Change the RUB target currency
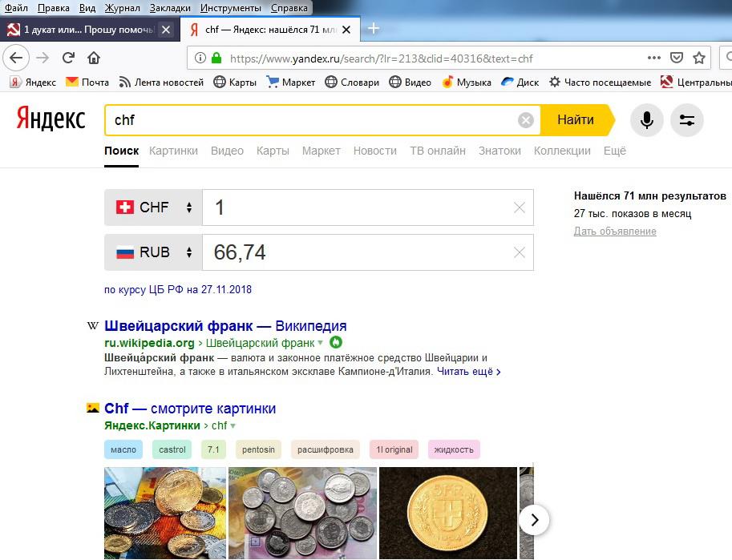This screenshot has width=732, height=560. (153, 252)
